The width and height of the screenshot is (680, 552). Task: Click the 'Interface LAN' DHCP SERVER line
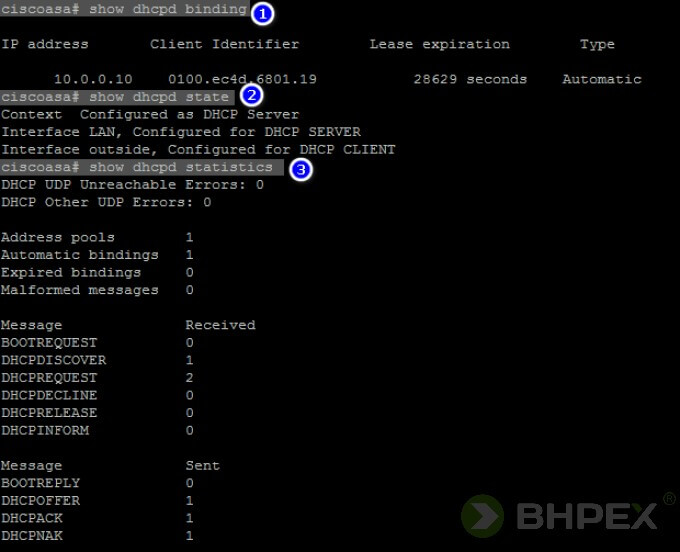pos(181,132)
